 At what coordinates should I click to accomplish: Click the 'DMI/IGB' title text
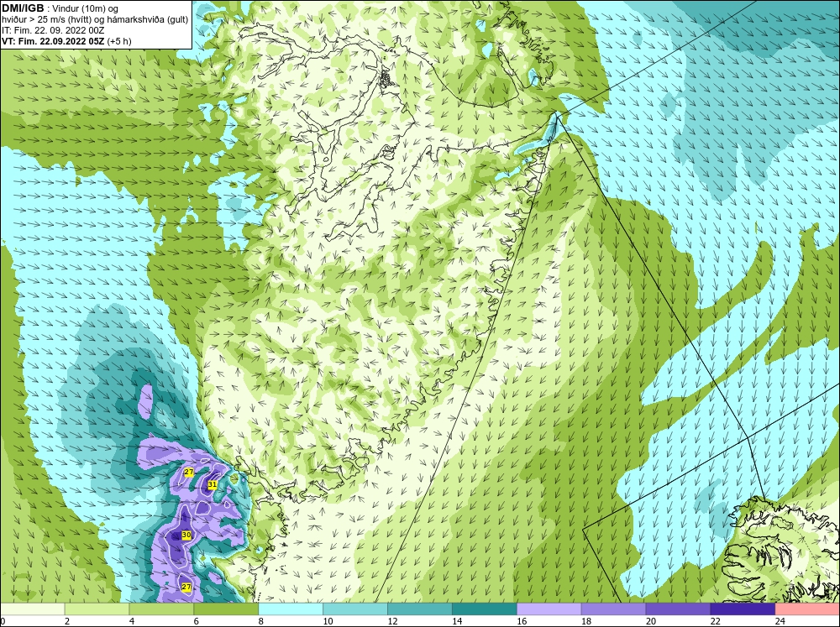(x=23, y=8)
